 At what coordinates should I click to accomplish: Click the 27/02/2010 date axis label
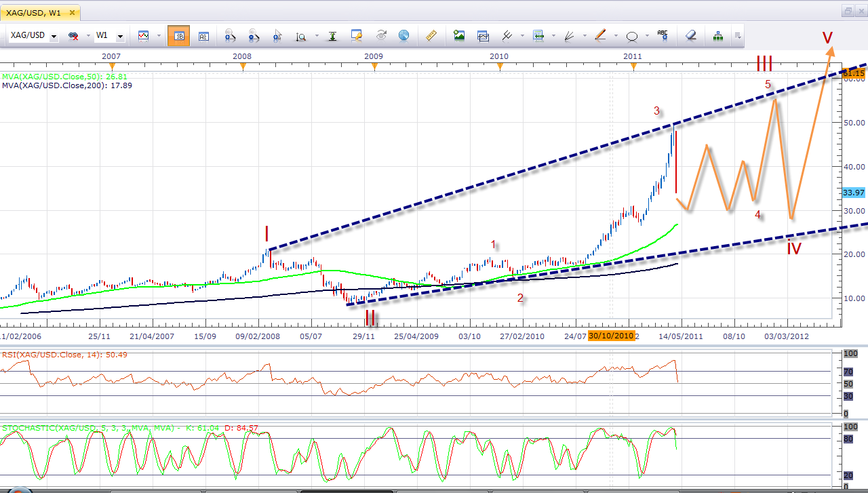522,336
